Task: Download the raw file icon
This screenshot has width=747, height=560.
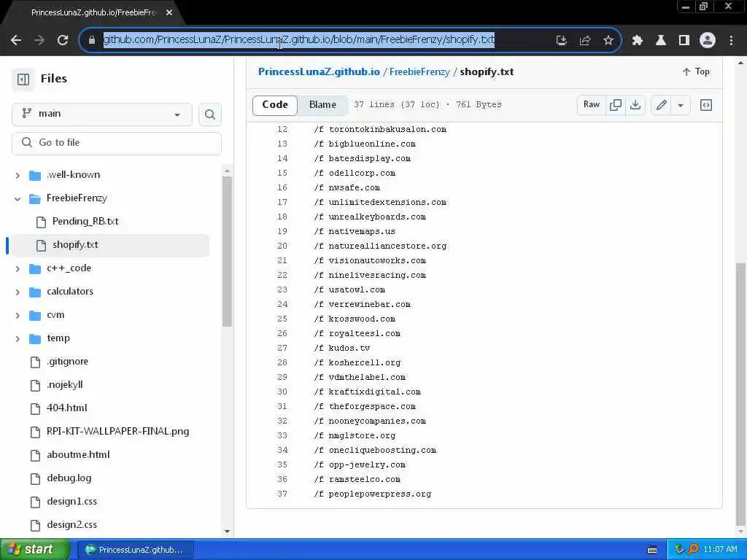Action: click(x=635, y=105)
